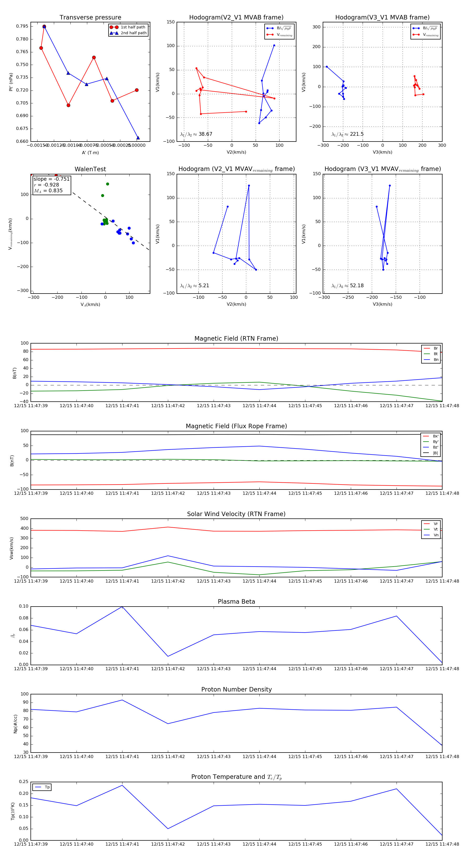The image size is (473, 868).
Task: Click the 'Tp' legend entry
Action: click(42, 788)
